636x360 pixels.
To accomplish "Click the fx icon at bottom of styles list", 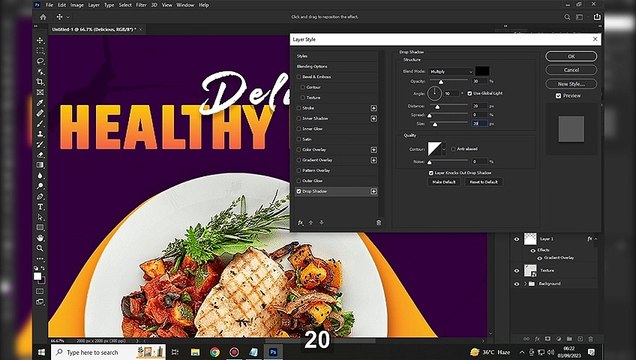I will [x=301, y=223].
